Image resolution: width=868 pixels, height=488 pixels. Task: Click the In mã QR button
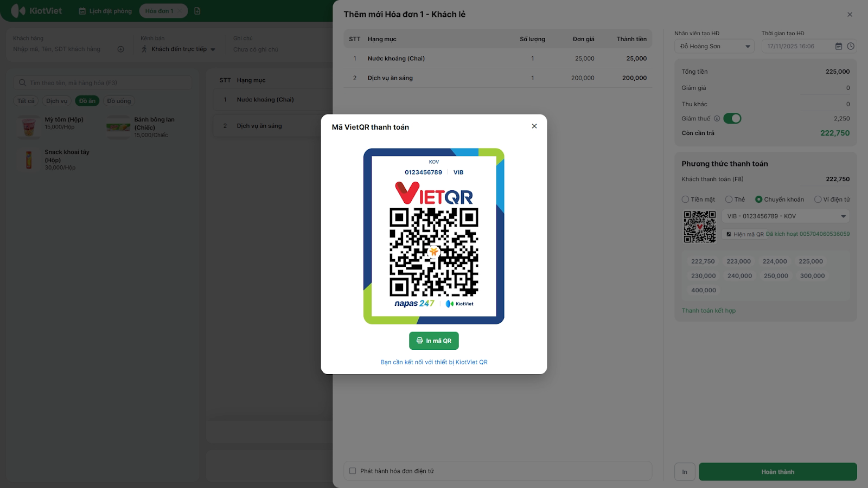(434, 341)
